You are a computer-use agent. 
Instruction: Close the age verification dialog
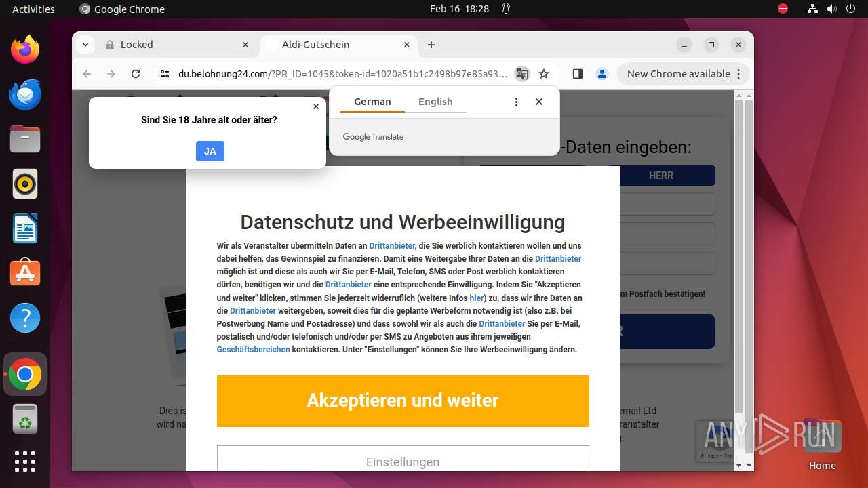[x=316, y=106]
